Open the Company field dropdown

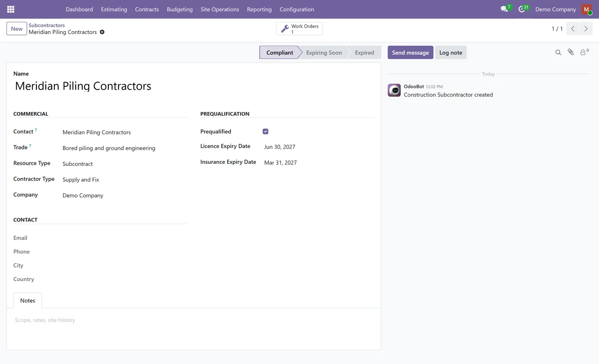[x=125, y=195]
